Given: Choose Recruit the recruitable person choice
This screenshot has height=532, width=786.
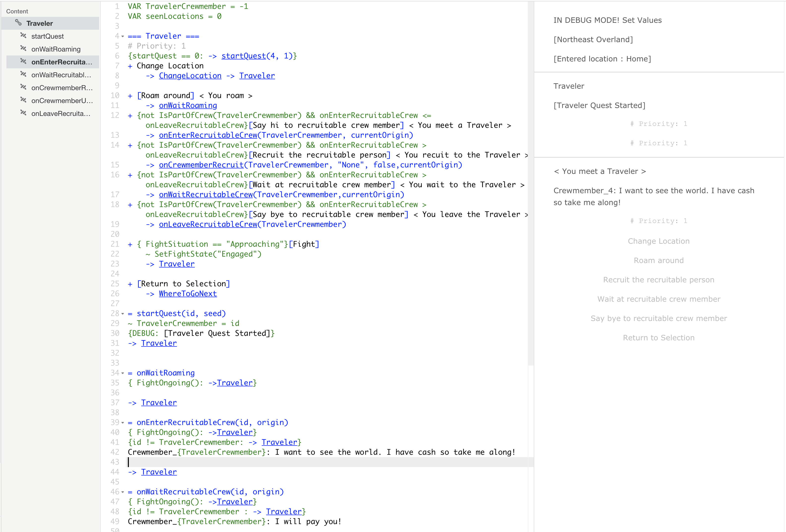Looking at the screenshot, I should (658, 280).
